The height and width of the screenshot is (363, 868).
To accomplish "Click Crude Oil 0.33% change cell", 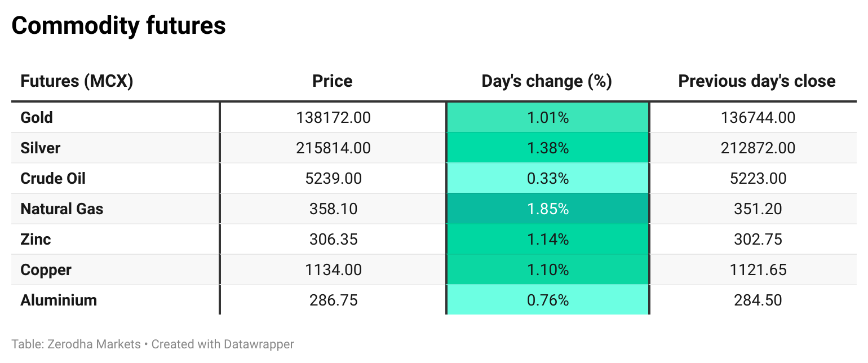I will [547, 179].
